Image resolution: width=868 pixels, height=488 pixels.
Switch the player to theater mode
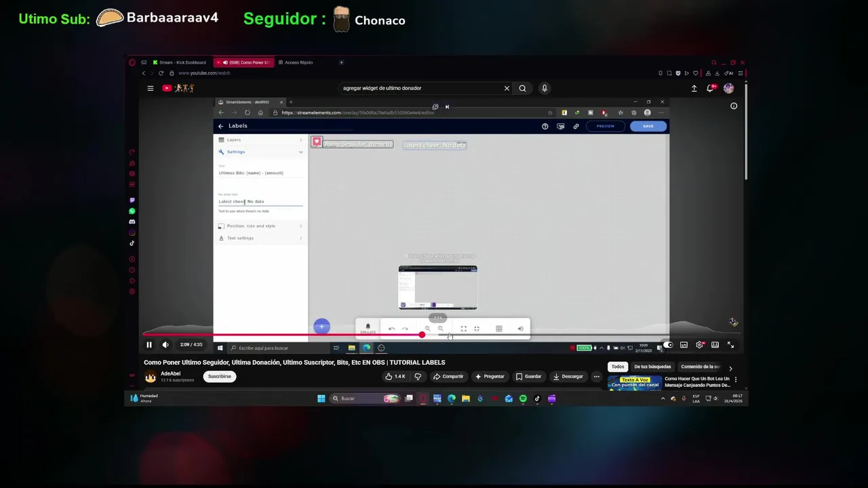pyautogui.click(x=715, y=345)
